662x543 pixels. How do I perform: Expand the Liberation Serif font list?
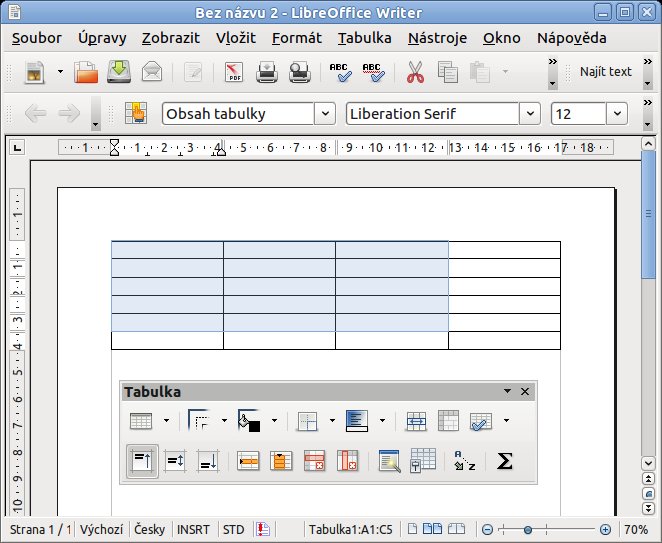click(x=530, y=113)
